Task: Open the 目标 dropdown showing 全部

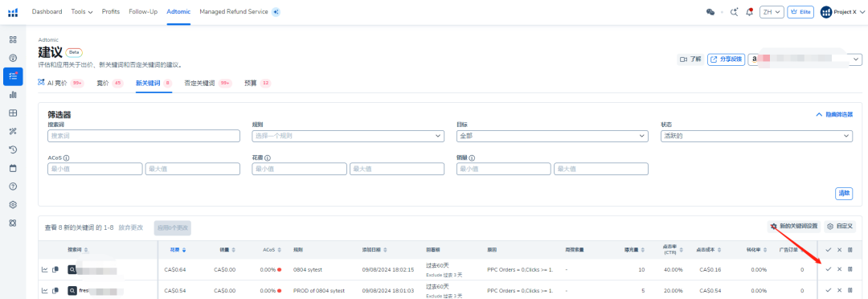Action: tap(552, 136)
